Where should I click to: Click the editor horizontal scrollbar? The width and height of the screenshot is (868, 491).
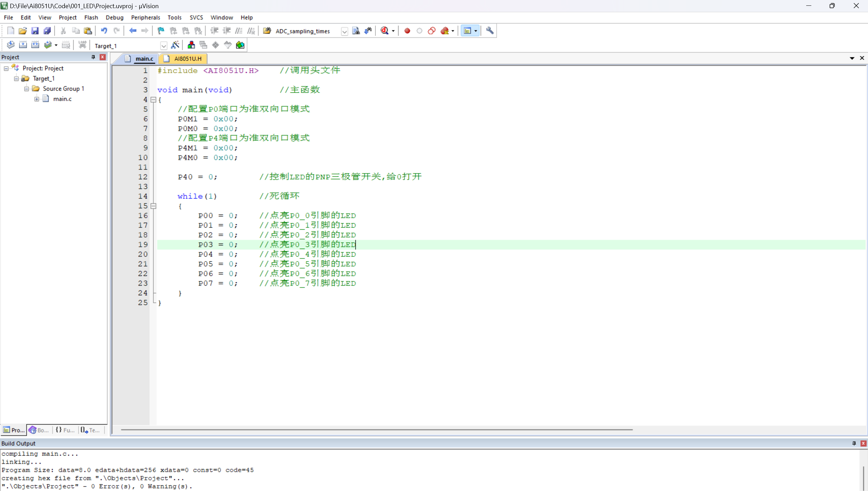(x=377, y=430)
